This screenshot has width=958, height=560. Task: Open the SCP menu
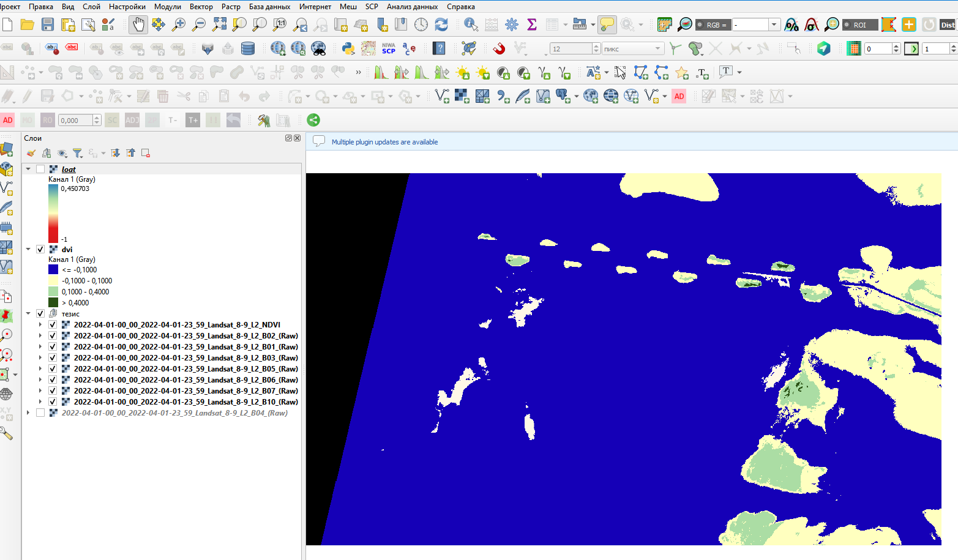pyautogui.click(x=370, y=7)
